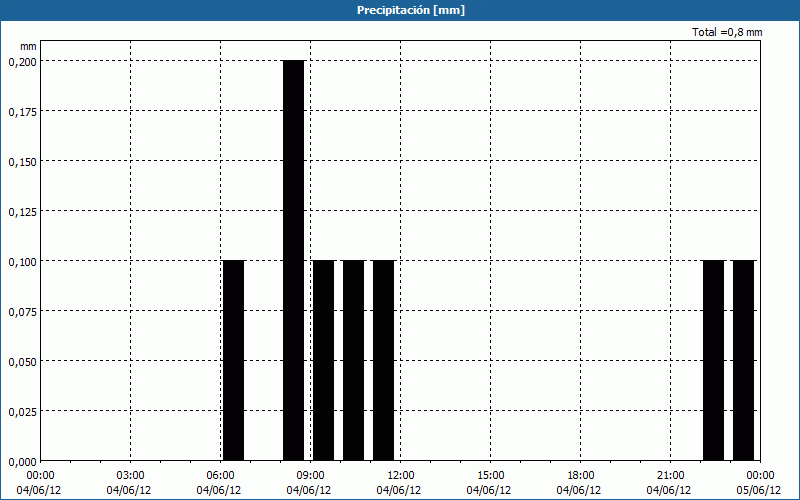The width and height of the screenshot is (800, 500).
Task: Select the 0,050 y-axis label
Action: pyautogui.click(x=22, y=361)
